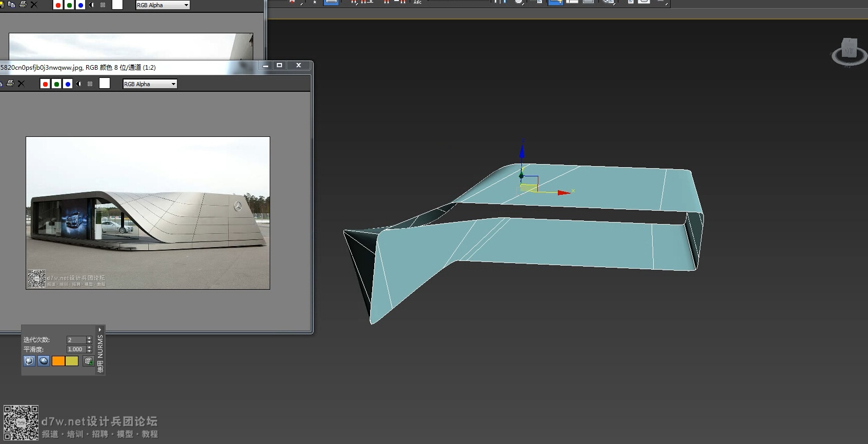Screen dimensions: 868x444
Task: Enable blue channel in the jpg window
Action: [68, 84]
